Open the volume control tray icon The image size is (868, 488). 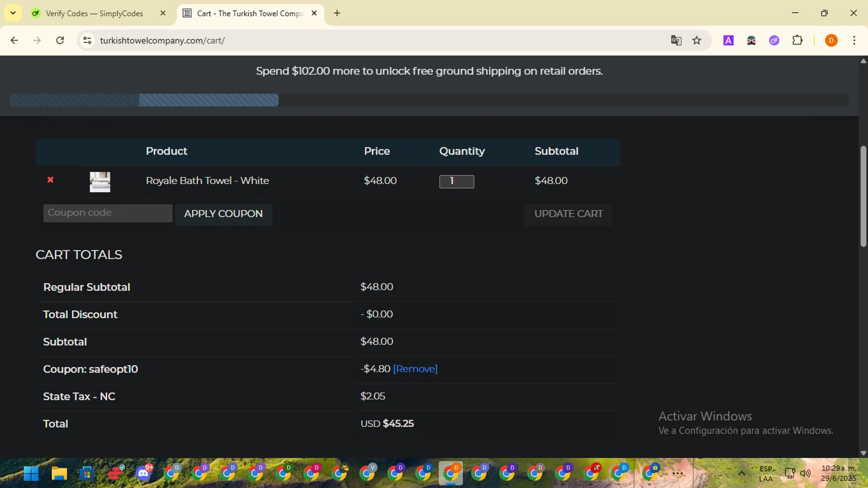pos(805,474)
